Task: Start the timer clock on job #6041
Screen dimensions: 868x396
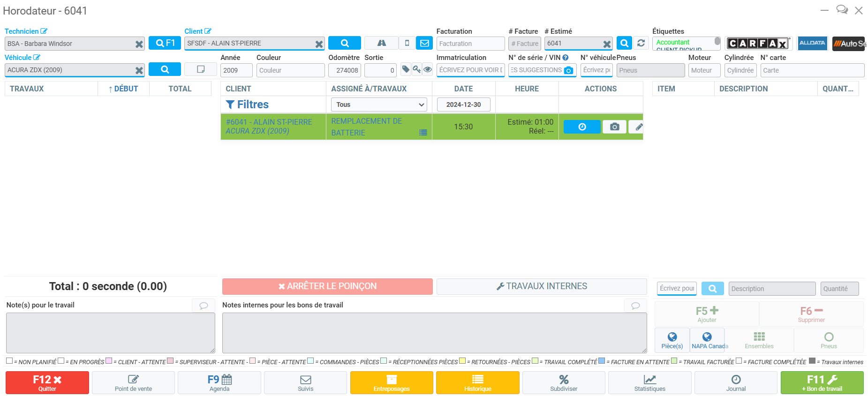Action: click(581, 127)
